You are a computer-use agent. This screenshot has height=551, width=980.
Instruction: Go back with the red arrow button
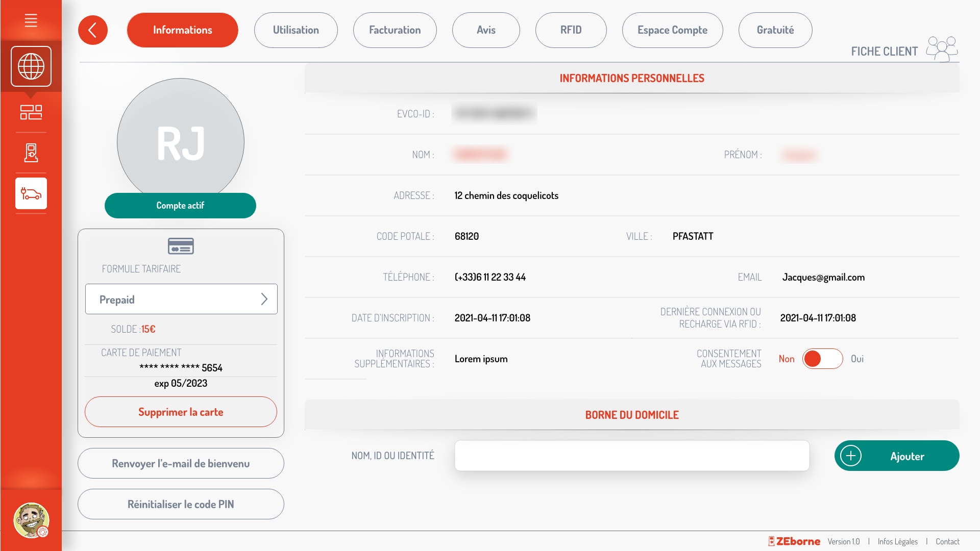(x=92, y=30)
